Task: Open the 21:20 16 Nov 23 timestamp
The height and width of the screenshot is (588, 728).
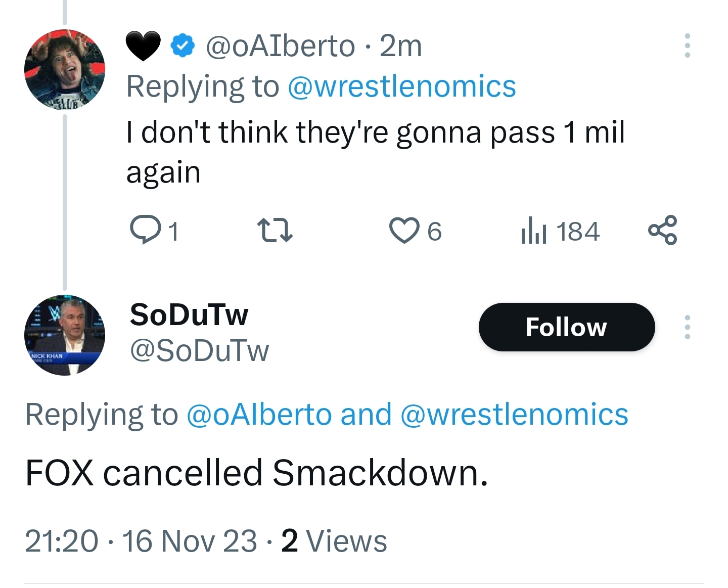Action: tap(141, 541)
